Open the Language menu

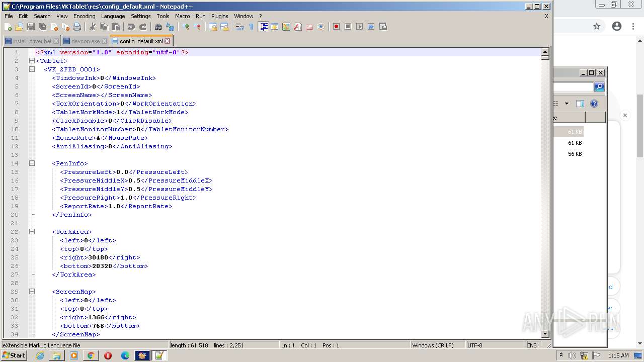tap(113, 16)
